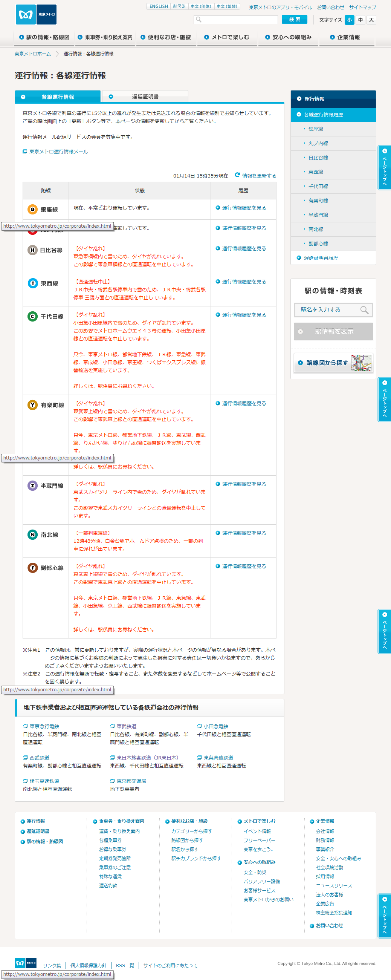391x980 pixels.
Task: Click the Fukutoshin line F icon
Action: point(32,568)
